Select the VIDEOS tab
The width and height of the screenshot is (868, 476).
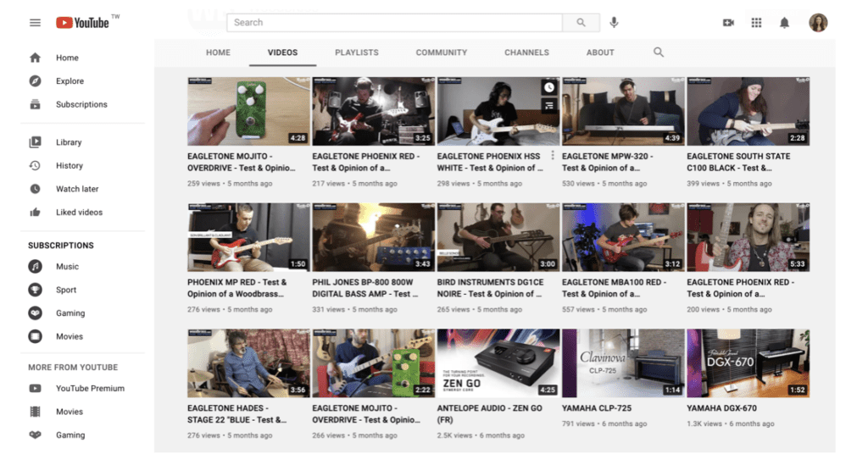[282, 53]
